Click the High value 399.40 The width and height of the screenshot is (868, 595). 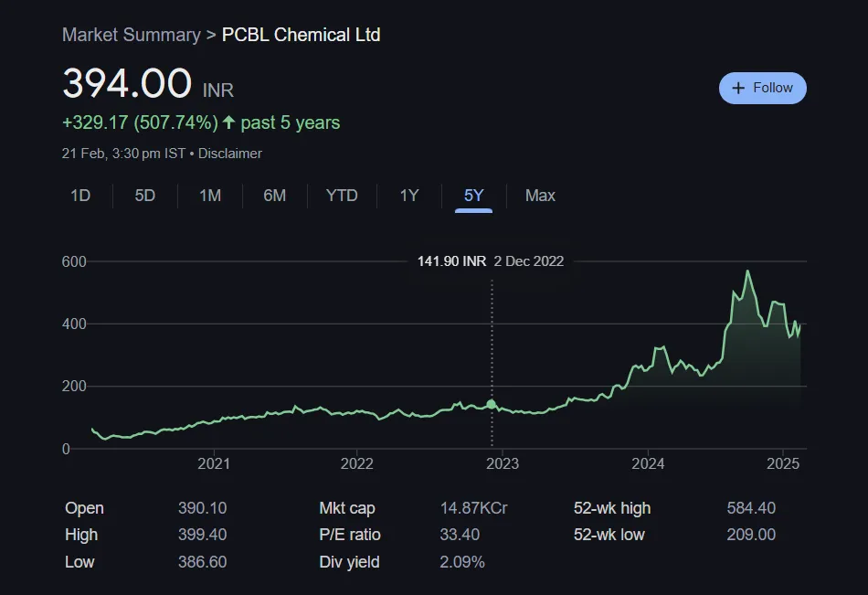[202, 535]
